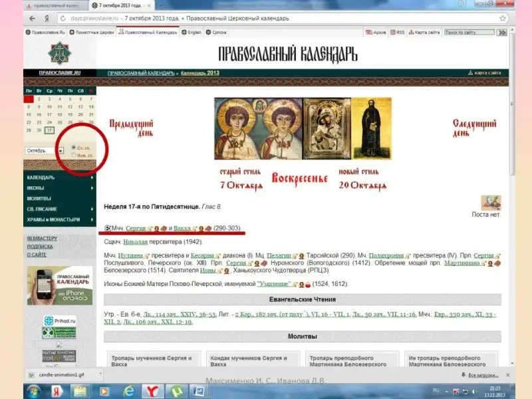532x399 pixels.
Task: Select the 'Нов. ст.' new style radio button
Action: pos(73,156)
